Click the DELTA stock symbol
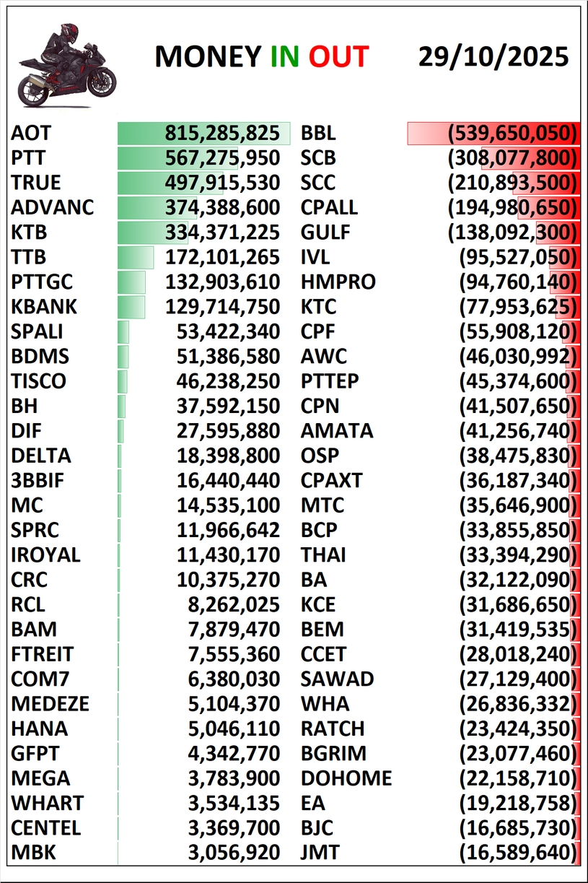The width and height of the screenshot is (588, 883). (41, 456)
